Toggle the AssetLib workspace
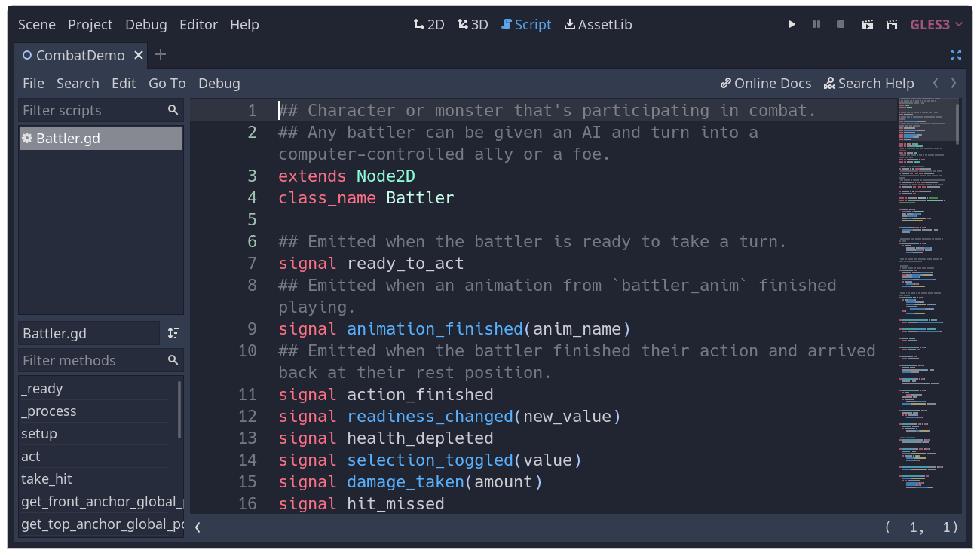Screen dimensions: 980x556 pyautogui.click(x=598, y=24)
